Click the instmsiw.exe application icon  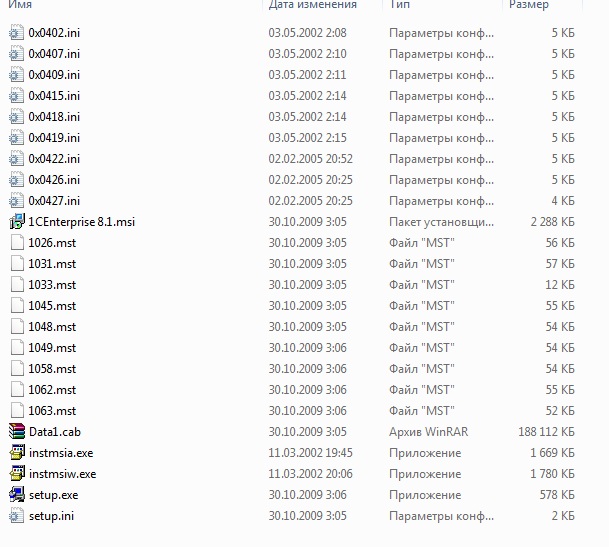point(17,473)
